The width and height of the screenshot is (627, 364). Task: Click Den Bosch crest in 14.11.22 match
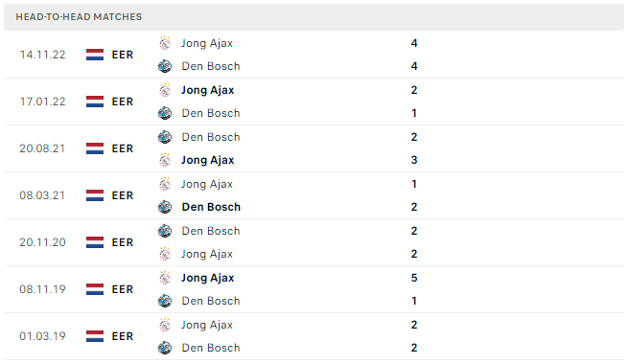(165, 66)
